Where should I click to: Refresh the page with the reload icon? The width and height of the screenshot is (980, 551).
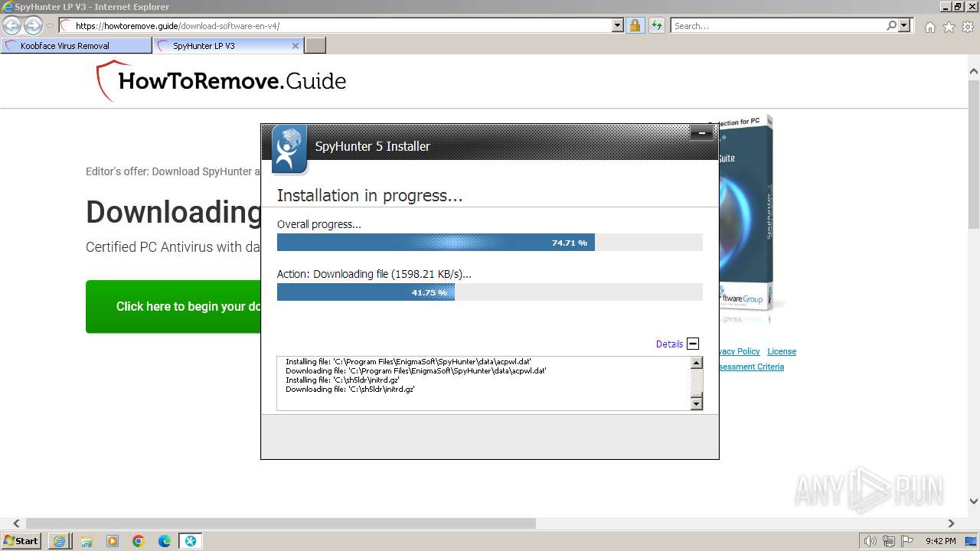tap(656, 26)
